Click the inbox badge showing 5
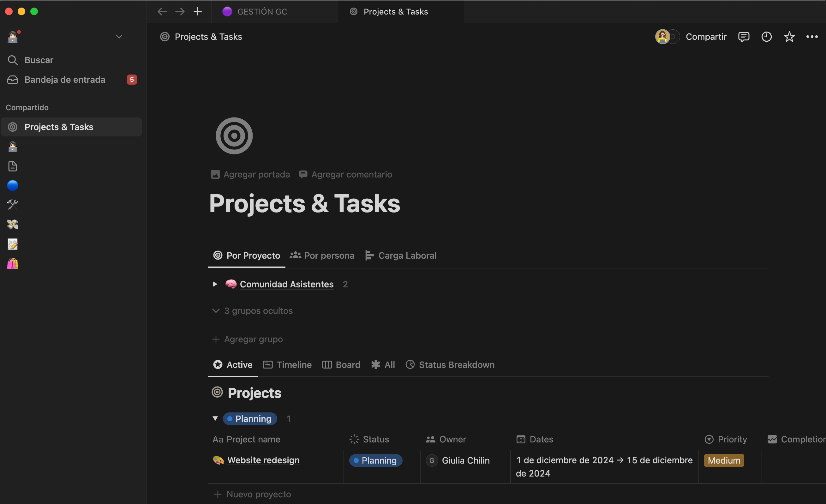This screenshot has width=826, height=504. tap(132, 80)
